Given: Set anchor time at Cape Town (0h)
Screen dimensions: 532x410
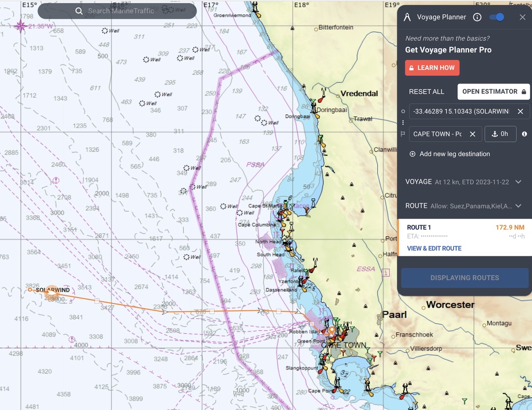Looking at the screenshot, I should tap(500, 134).
